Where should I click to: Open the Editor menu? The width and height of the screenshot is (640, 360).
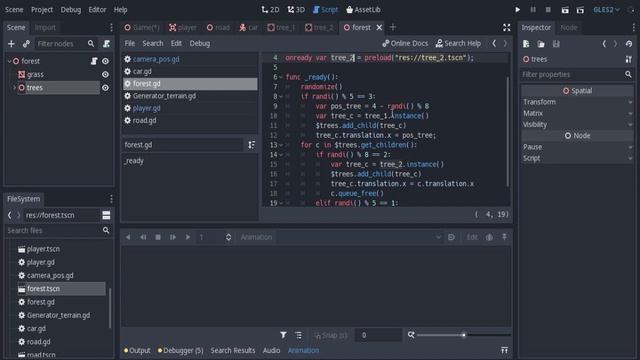point(97,9)
